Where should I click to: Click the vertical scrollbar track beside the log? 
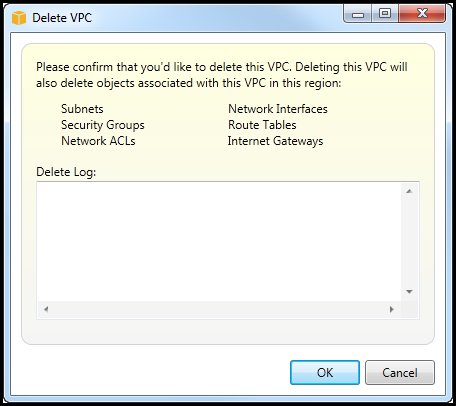(409, 241)
